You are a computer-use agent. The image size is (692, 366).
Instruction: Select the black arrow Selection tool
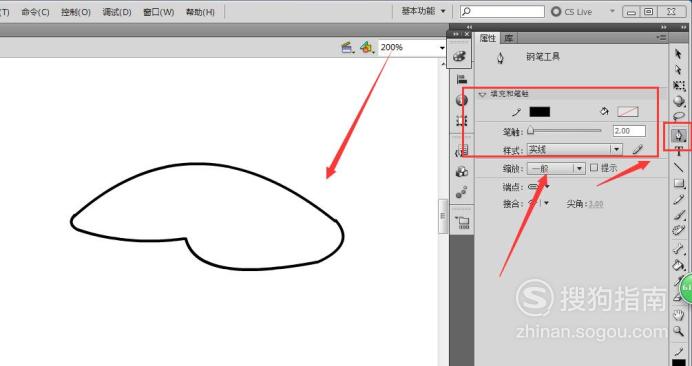(x=678, y=54)
